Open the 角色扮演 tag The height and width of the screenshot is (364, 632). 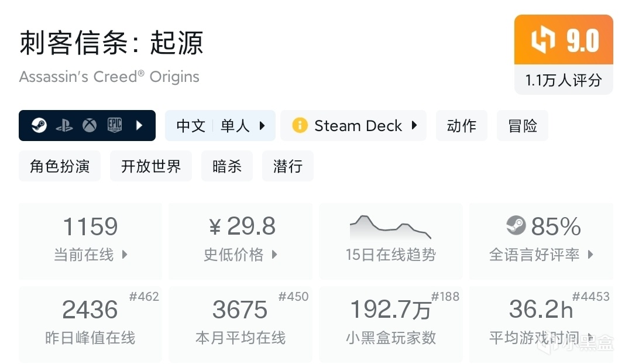(60, 166)
